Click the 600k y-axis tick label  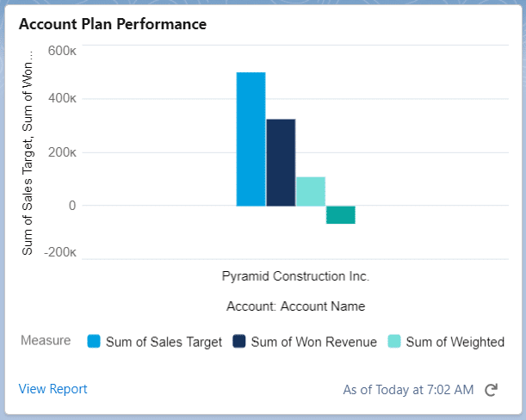[62, 50]
